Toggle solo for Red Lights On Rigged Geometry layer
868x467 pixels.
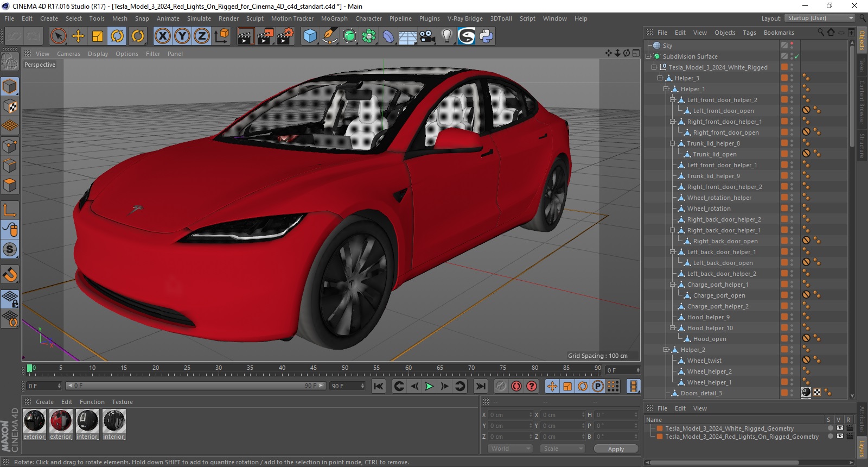(830, 436)
